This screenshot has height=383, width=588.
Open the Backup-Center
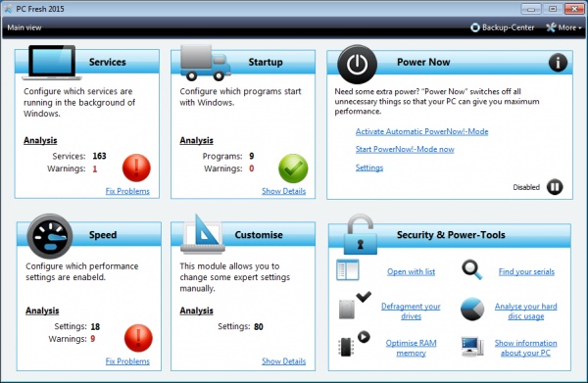503,27
